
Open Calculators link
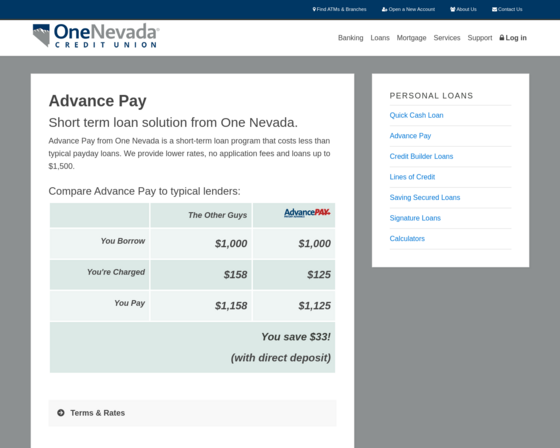[x=407, y=239]
